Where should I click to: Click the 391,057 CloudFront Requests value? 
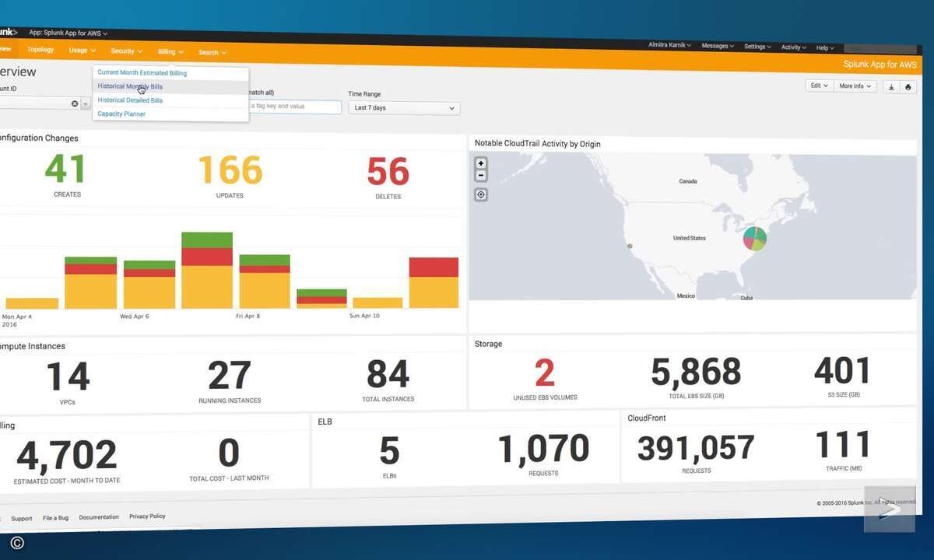(x=696, y=448)
